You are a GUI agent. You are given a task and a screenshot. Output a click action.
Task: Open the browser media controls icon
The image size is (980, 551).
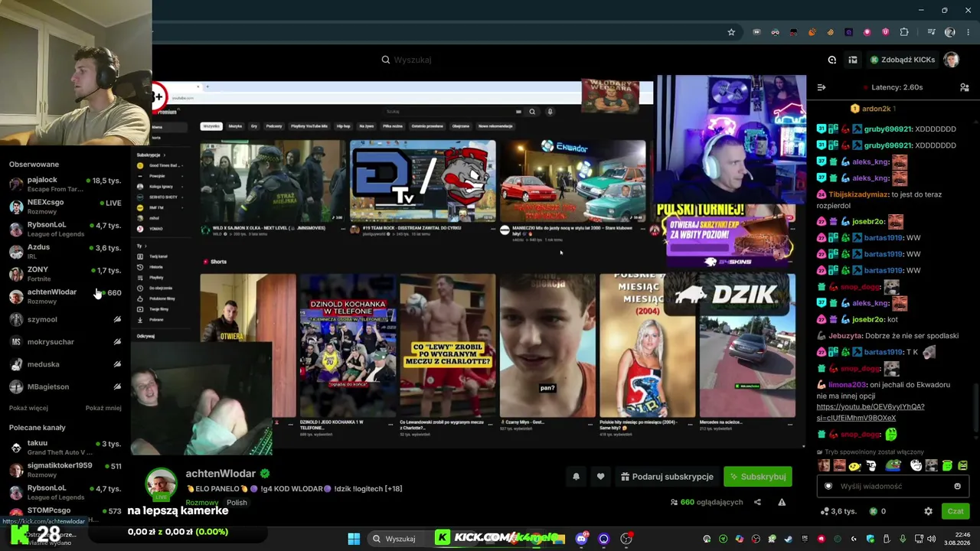point(931,32)
